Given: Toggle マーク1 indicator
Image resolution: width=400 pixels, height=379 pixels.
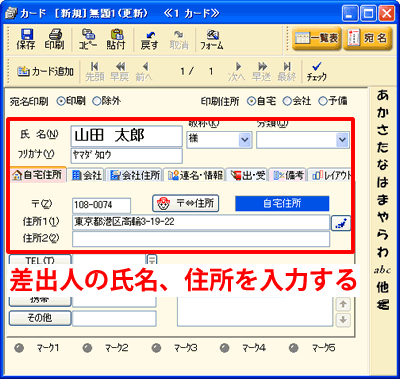Looking at the screenshot, I should click(x=20, y=348).
